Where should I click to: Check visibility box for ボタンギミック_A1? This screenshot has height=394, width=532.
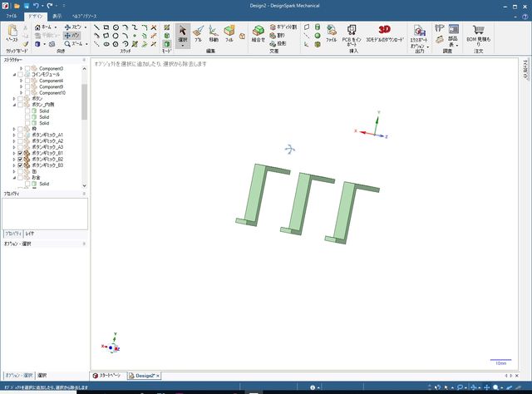[20, 135]
